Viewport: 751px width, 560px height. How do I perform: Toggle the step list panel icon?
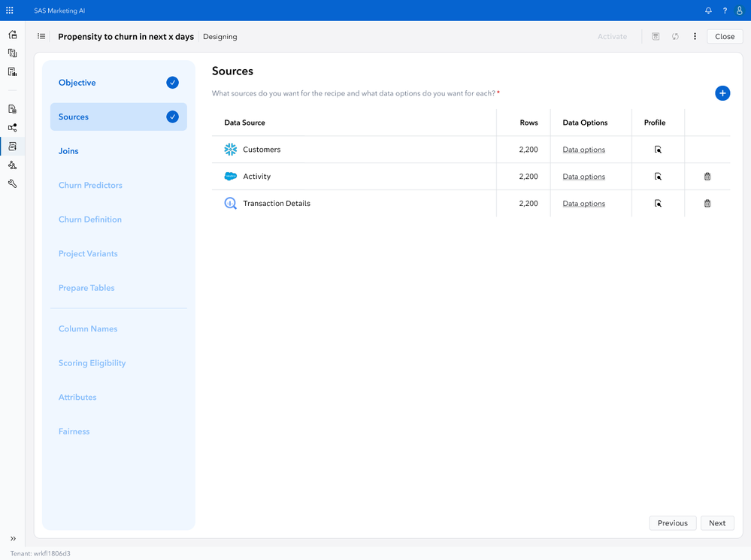click(x=41, y=36)
